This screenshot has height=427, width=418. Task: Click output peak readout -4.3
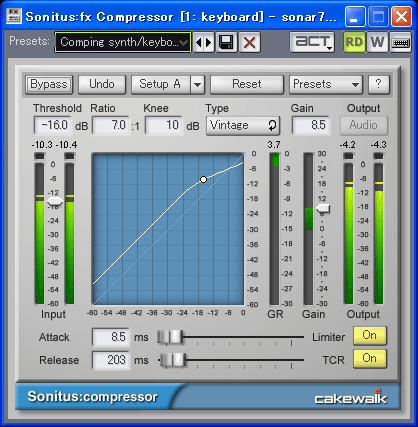pos(378,145)
